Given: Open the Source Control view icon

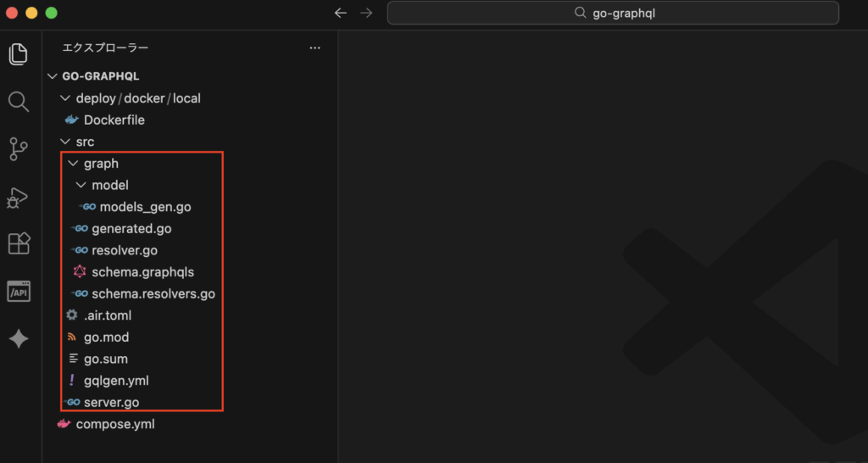Looking at the screenshot, I should pos(19,149).
